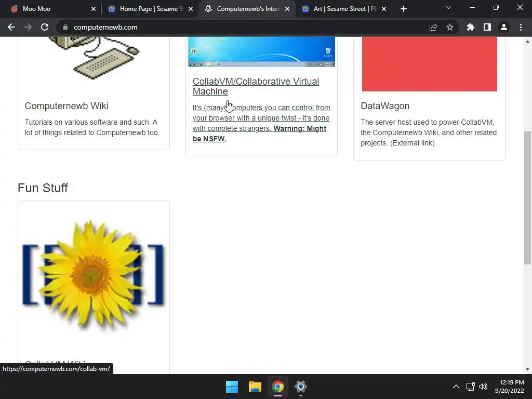This screenshot has height=399, width=532.
Task: Click the page vertical scrollbar thumb
Action: point(527,198)
